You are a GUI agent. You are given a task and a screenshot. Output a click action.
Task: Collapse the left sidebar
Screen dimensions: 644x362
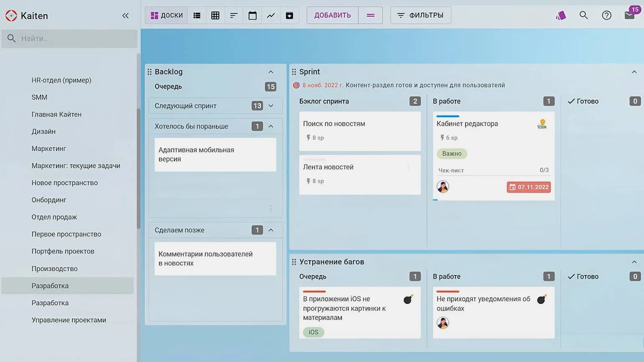[x=125, y=15]
